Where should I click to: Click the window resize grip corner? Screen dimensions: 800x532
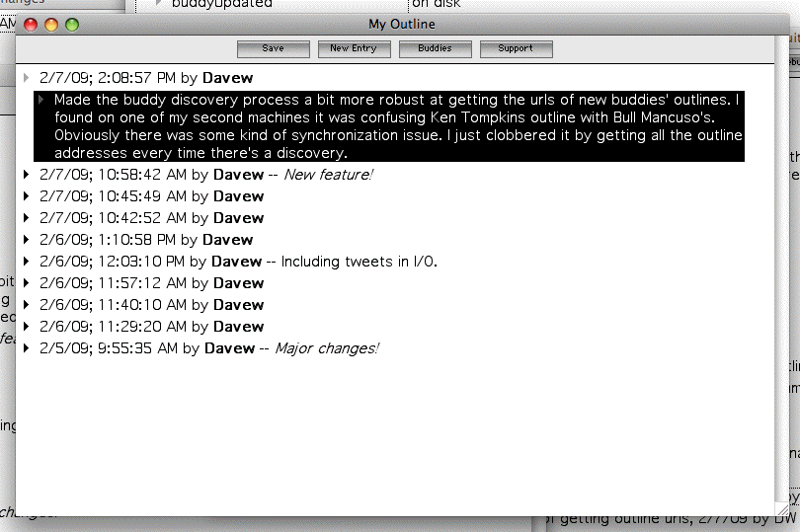pos(782,507)
